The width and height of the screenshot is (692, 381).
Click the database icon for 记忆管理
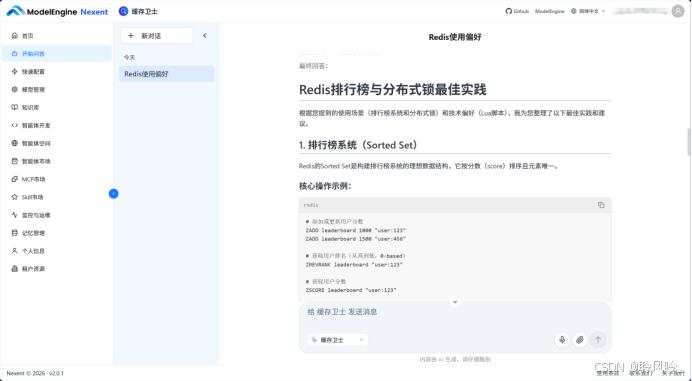pyautogui.click(x=15, y=233)
